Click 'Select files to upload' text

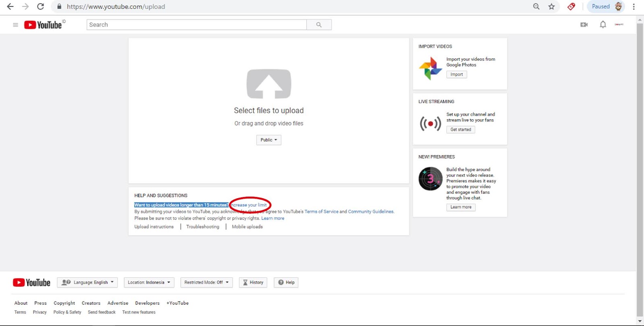(x=269, y=110)
